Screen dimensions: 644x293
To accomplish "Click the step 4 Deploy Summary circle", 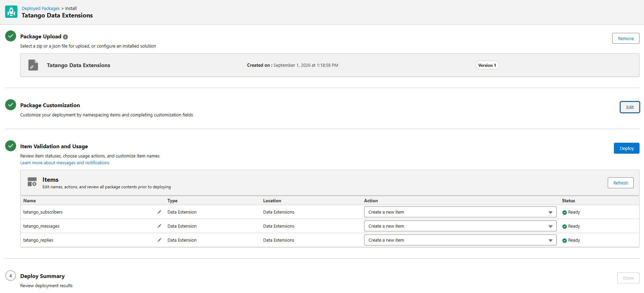I will click(11, 276).
